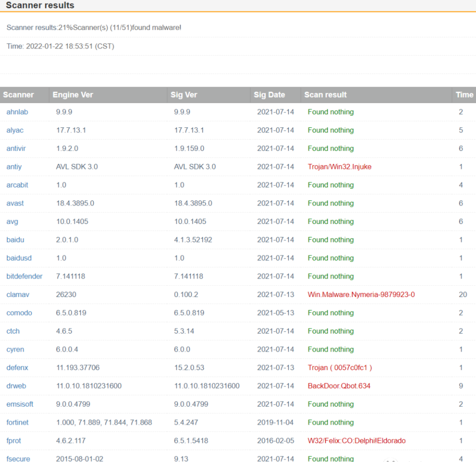Click comodo signature date 2021-05-13

275,313
